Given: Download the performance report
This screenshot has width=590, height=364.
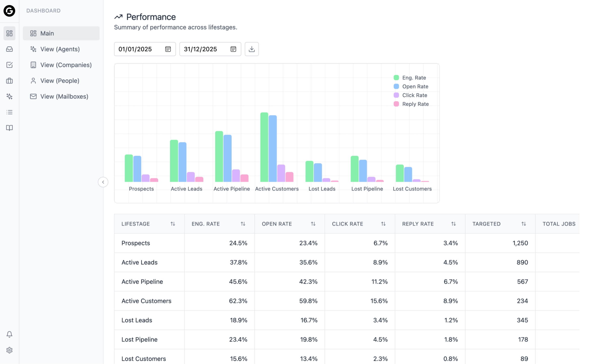Looking at the screenshot, I should [252, 49].
